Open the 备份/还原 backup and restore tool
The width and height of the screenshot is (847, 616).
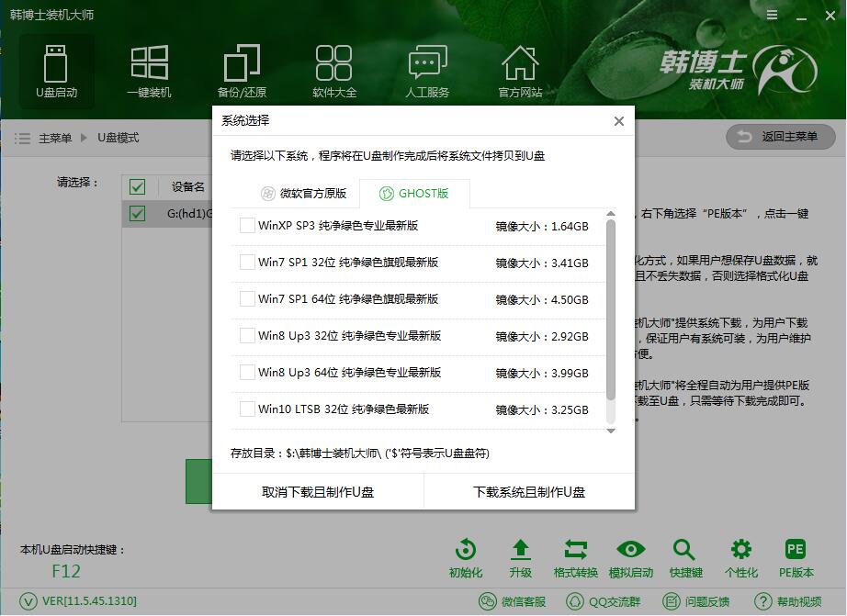tap(242, 69)
